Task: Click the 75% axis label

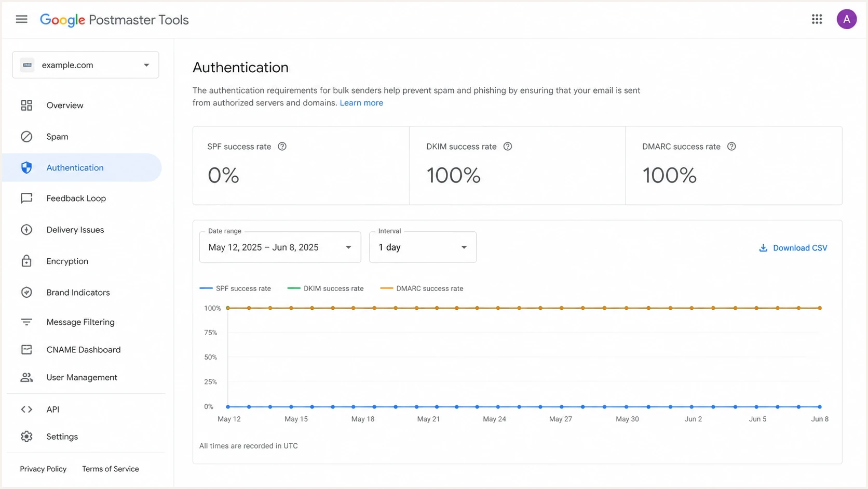Action: tap(211, 333)
